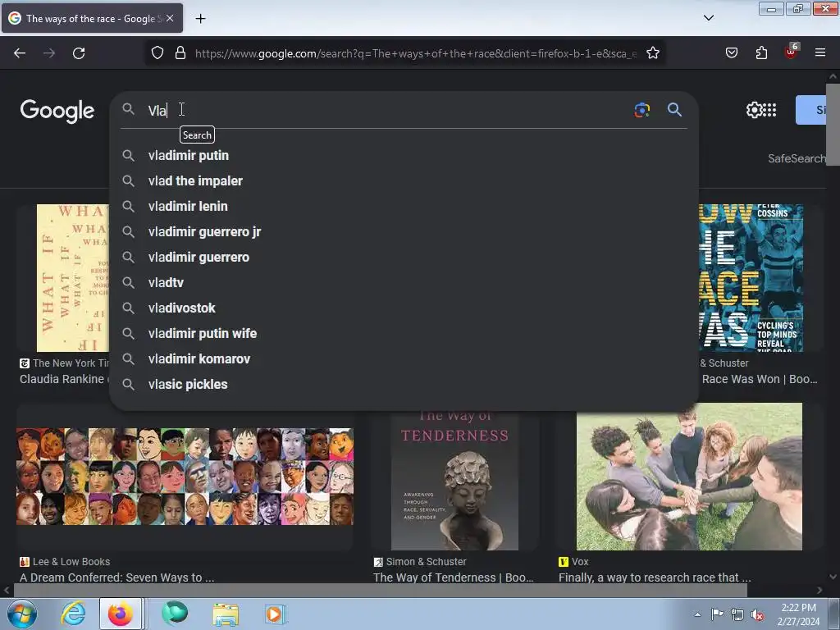840x630 pixels.
Task: List all tabs dropdown arrow
Action: pos(708,18)
